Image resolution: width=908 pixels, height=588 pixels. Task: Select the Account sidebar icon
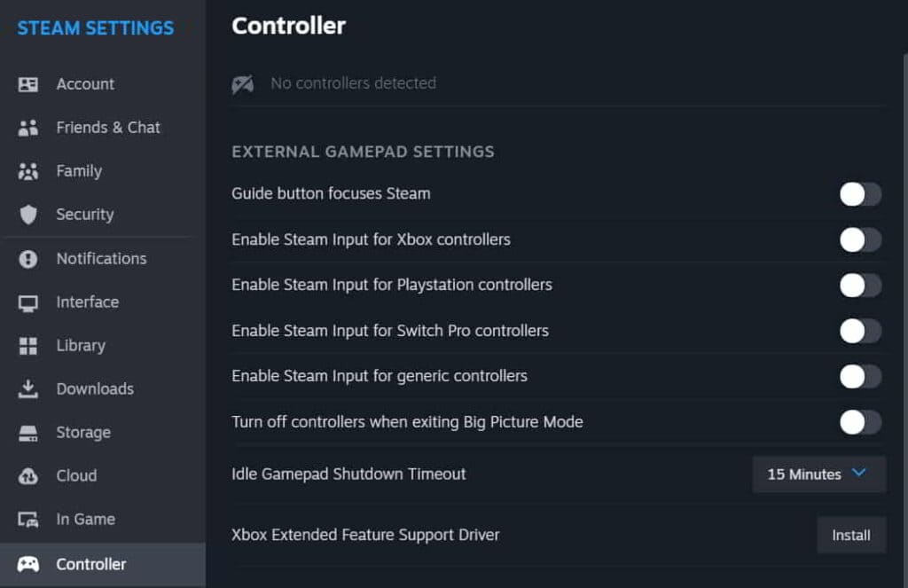31,83
